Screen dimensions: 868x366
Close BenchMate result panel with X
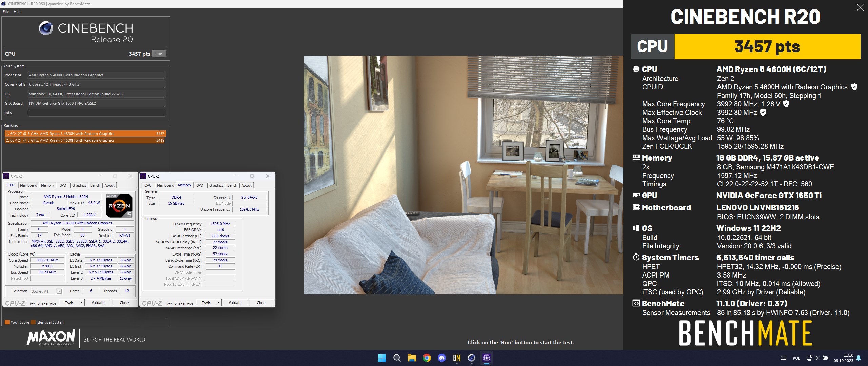860,7
